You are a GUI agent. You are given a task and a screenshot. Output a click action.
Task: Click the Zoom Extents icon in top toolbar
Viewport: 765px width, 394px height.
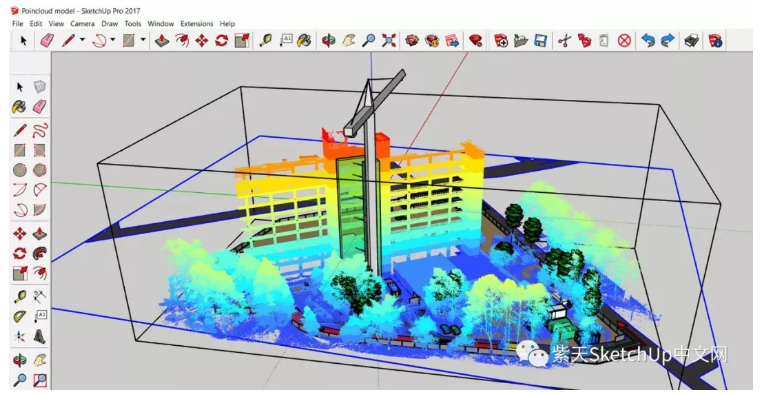click(x=388, y=40)
